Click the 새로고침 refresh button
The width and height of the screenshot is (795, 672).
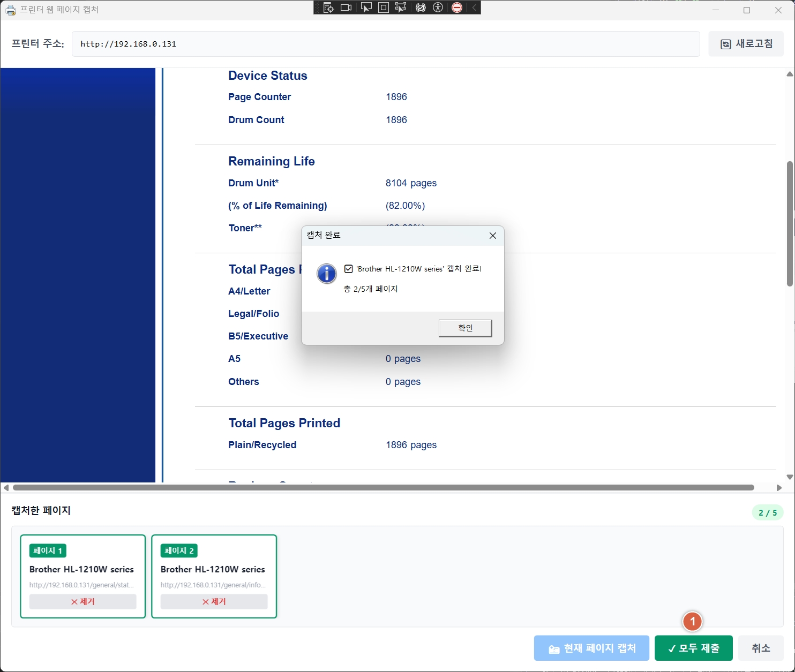click(x=746, y=44)
